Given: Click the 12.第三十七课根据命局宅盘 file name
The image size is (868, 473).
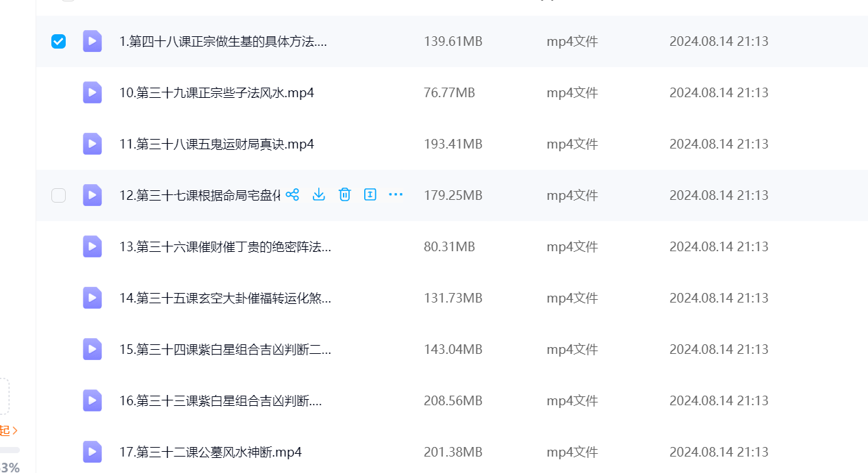Looking at the screenshot, I should click(199, 195).
